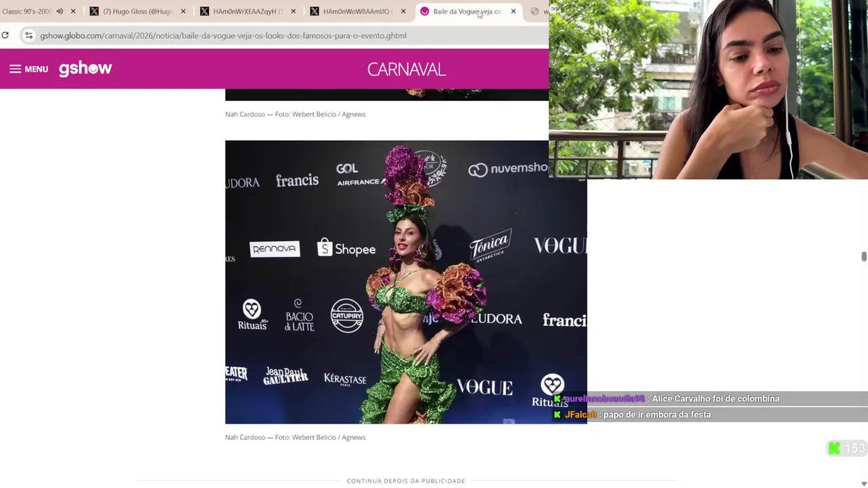
Task: Open the CARNAVAL section header
Action: click(406, 69)
